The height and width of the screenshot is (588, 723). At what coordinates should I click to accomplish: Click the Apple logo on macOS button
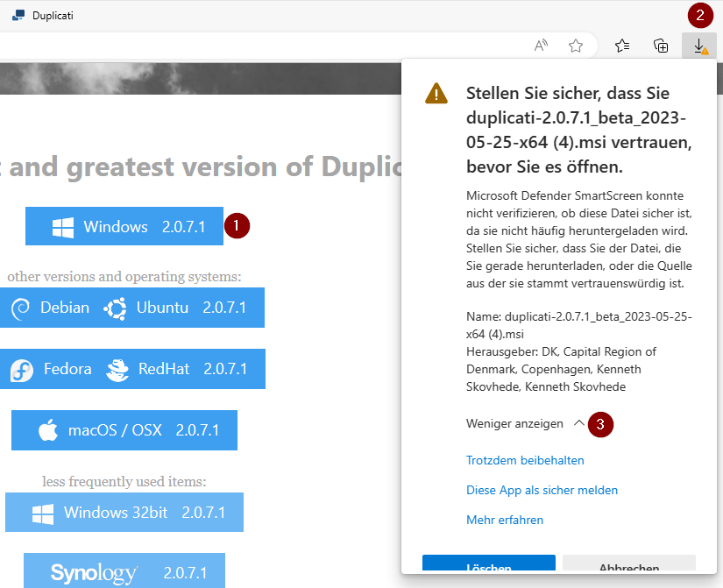point(48,429)
